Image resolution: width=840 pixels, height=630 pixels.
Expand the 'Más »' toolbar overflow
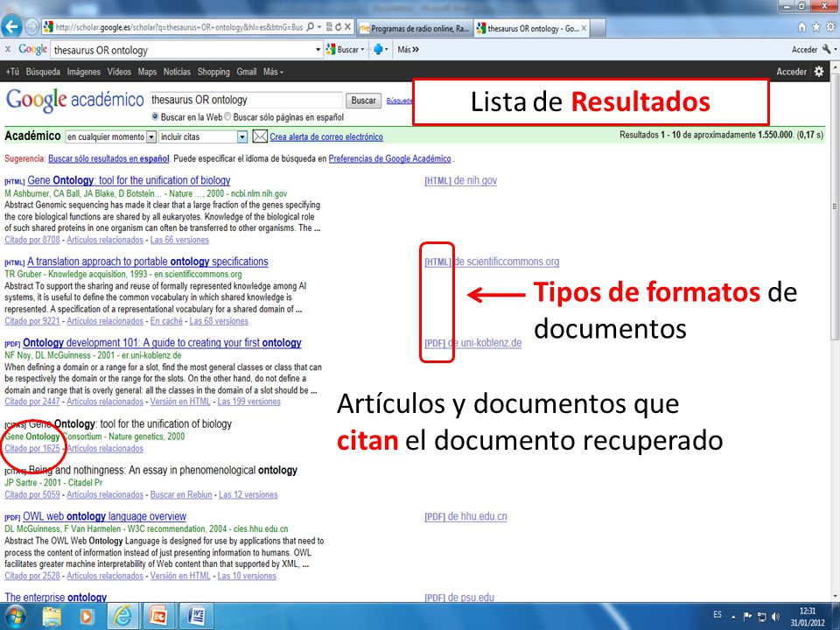409,49
